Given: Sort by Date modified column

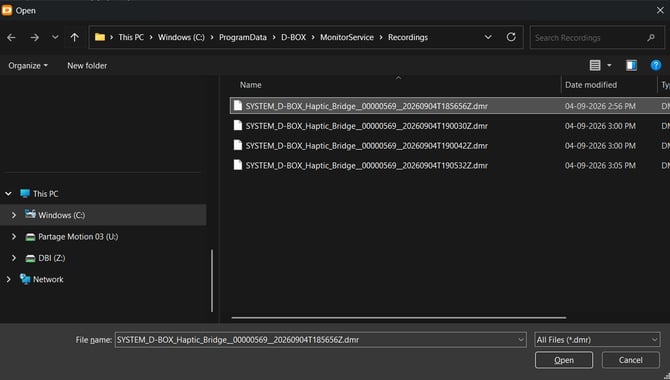Looking at the screenshot, I should point(591,85).
